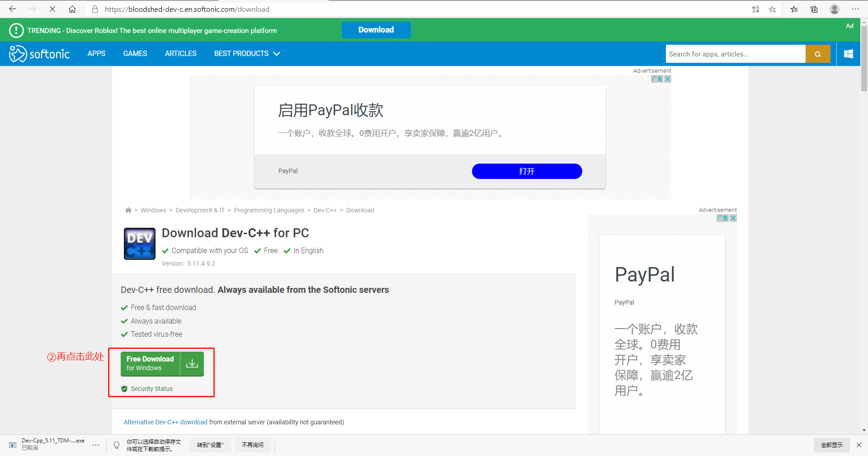Click the Softonic home logo
Viewport: 868px width, 456px height.
pos(39,53)
